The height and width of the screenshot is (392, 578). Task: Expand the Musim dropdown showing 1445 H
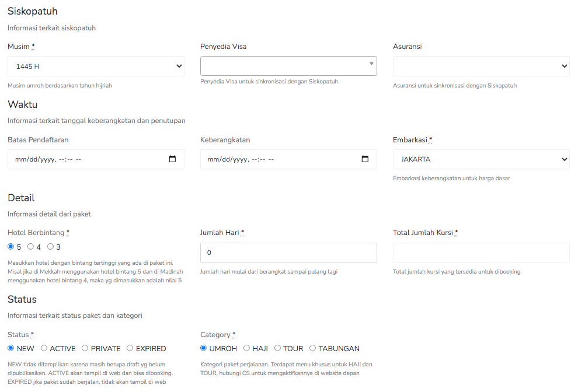(x=96, y=66)
